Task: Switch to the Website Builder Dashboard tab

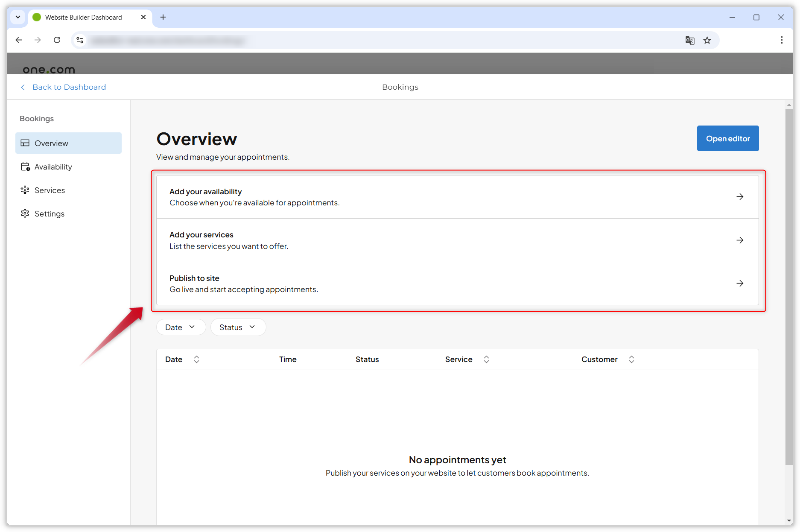Action: [83, 17]
